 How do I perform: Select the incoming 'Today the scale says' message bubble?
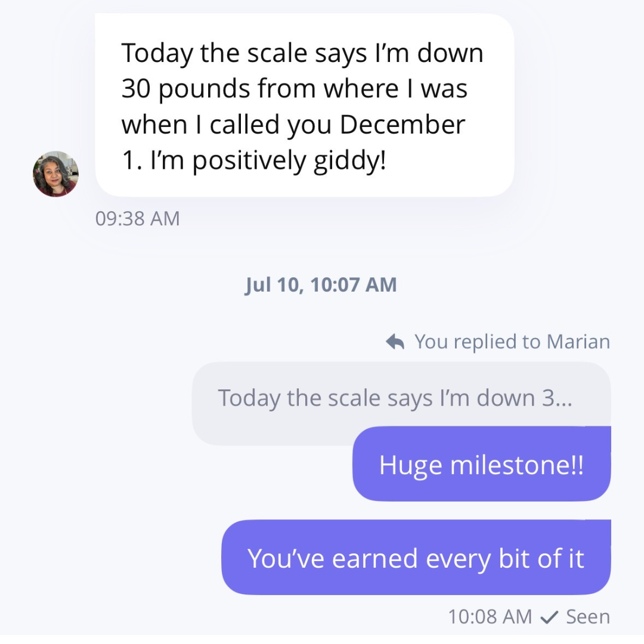304,105
